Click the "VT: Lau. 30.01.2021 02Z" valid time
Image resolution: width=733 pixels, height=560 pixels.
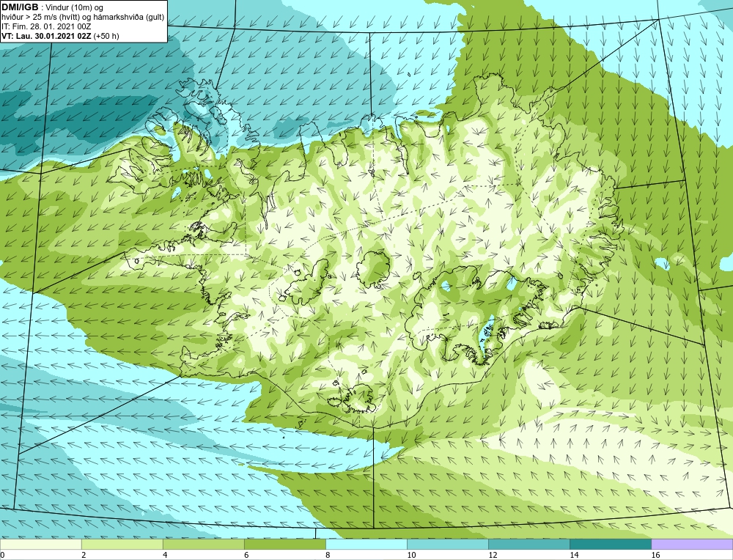coord(47,36)
